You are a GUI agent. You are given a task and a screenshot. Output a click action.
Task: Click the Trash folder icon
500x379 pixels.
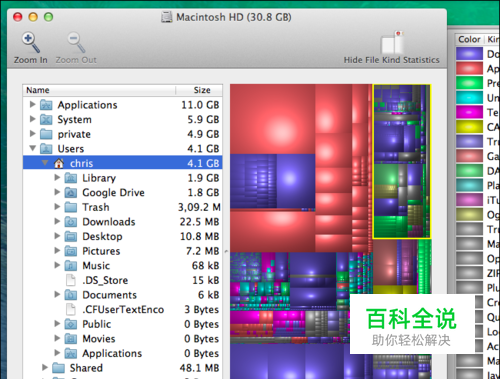[x=71, y=207]
